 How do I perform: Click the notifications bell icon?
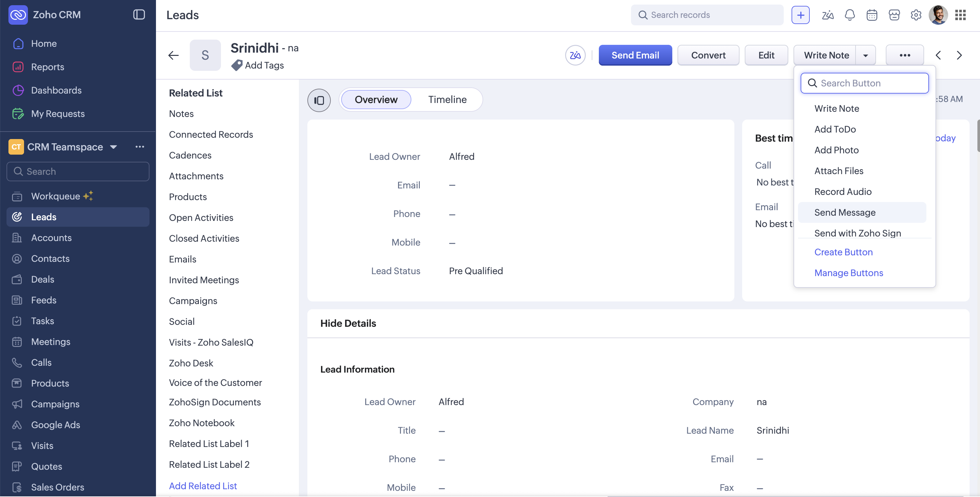tap(849, 15)
